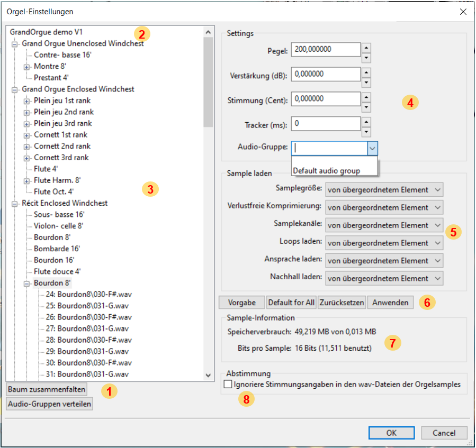This screenshot has width=476, height=448.
Task: Increase the Tracker (ms) value
Action: pyautogui.click(x=366, y=121)
